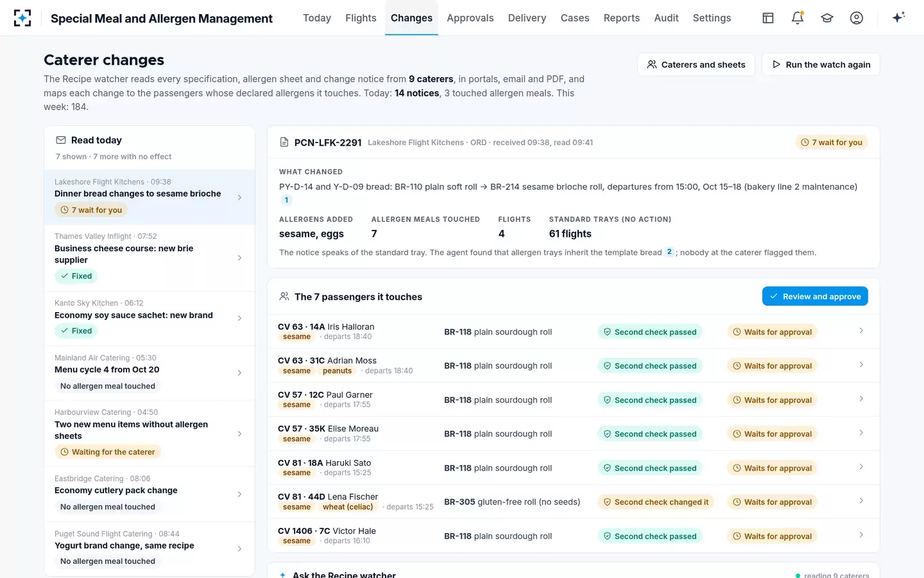Click the people icon beside passengers heading
This screenshot has height=578, width=924.
284,297
